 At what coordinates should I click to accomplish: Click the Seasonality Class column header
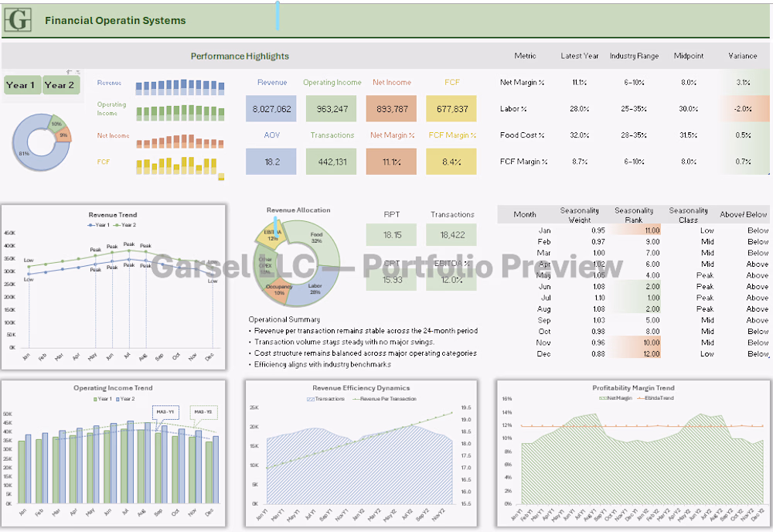tap(688, 215)
